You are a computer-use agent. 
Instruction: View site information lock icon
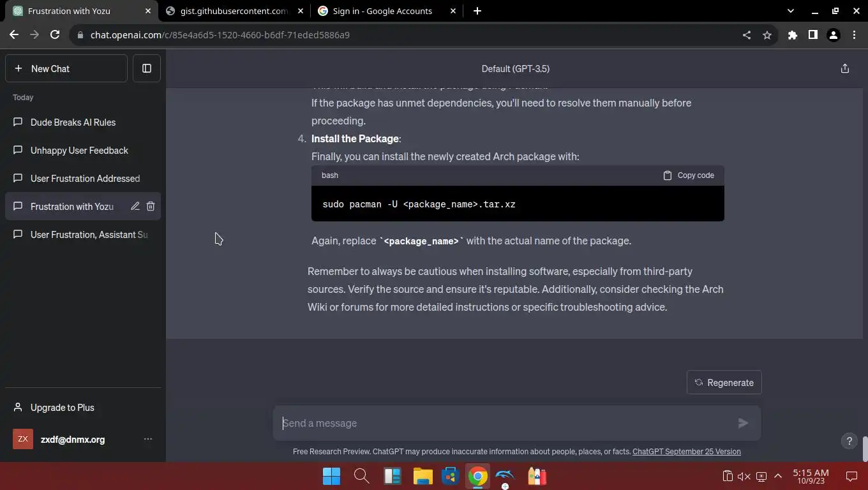[80, 35]
